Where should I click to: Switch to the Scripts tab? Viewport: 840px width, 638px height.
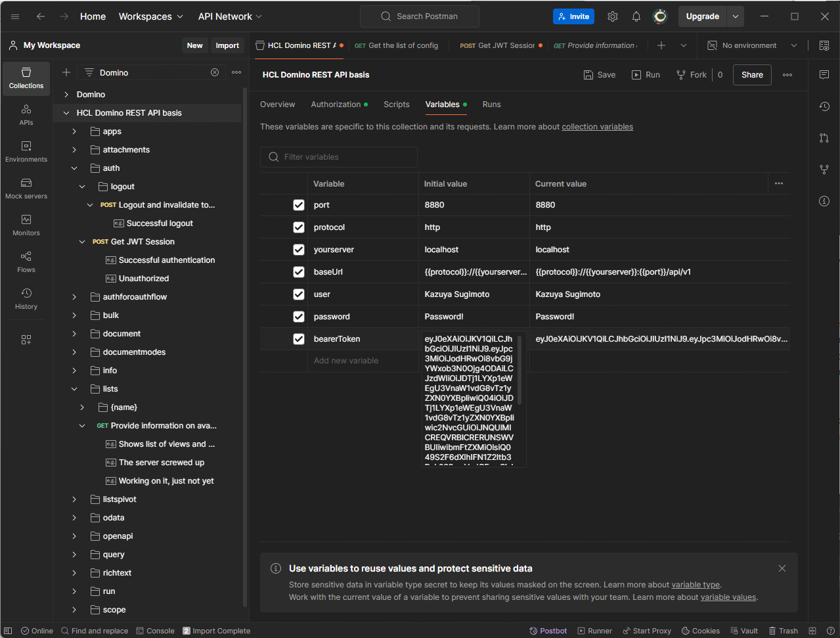click(x=396, y=104)
